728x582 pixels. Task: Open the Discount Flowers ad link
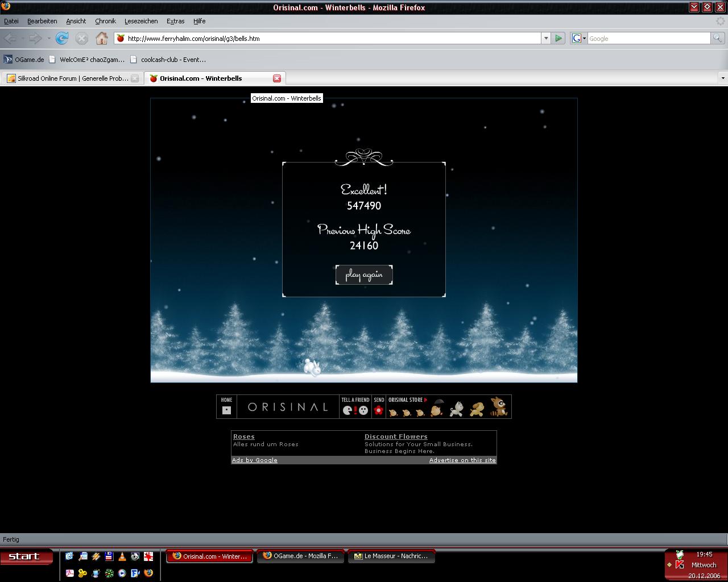tap(396, 436)
